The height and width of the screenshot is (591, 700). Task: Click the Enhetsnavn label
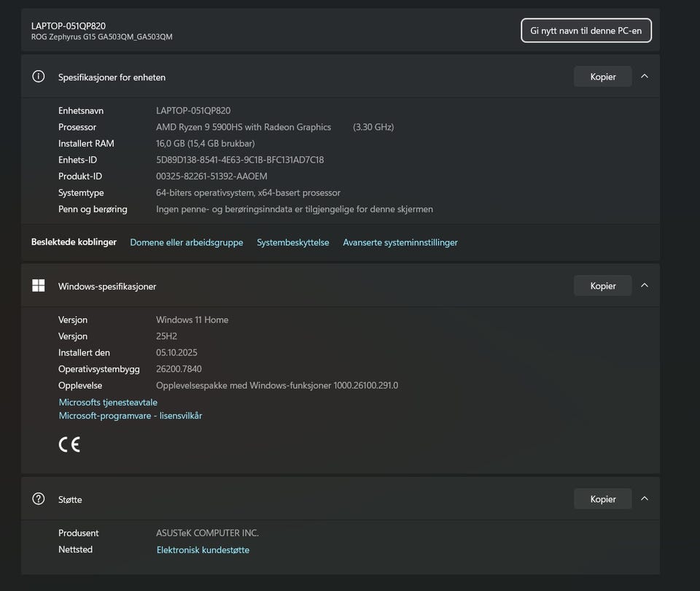coord(81,110)
